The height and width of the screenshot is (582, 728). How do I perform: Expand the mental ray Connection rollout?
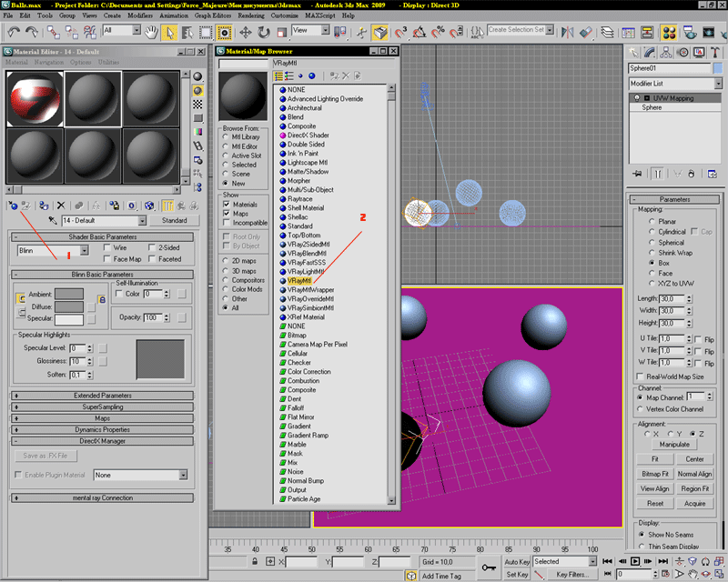pos(102,498)
